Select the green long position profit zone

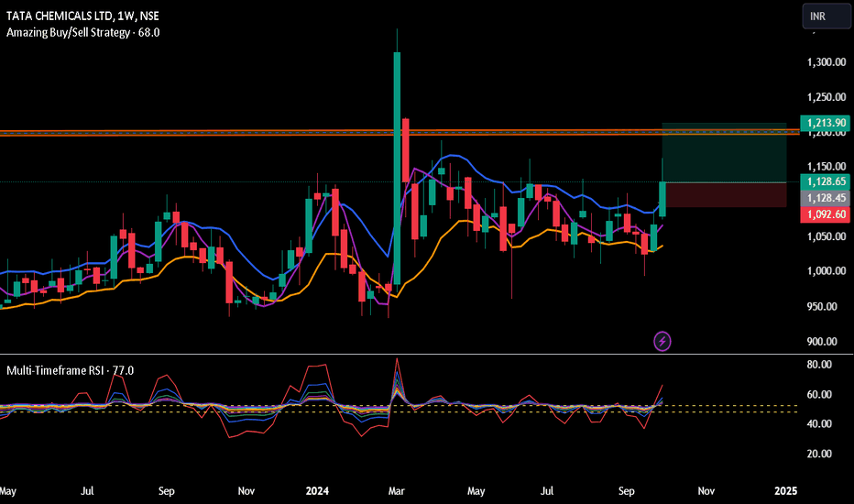[x=724, y=152]
